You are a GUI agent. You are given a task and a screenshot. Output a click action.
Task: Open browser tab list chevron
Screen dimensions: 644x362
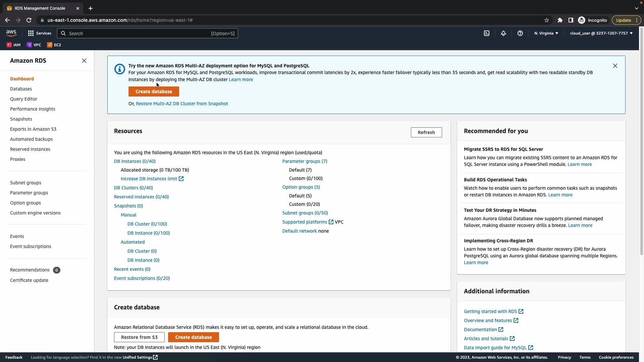tap(636, 8)
